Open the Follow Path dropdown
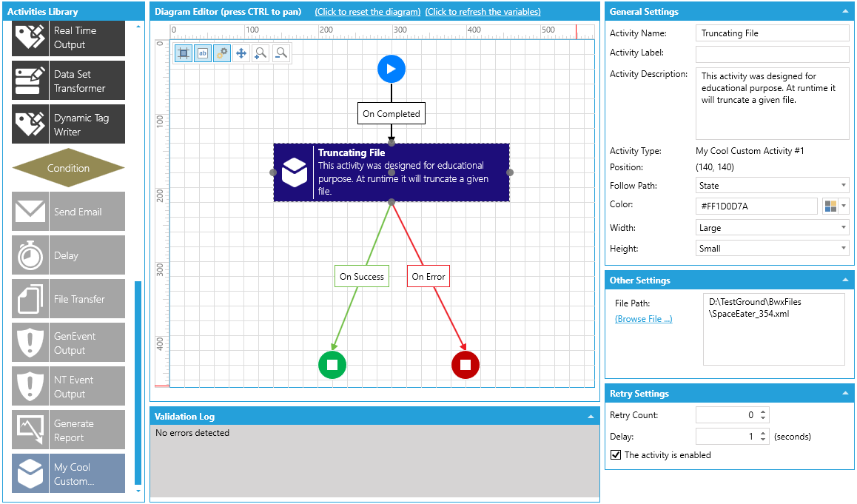The width and height of the screenshot is (857, 504). pyautogui.click(x=773, y=185)
